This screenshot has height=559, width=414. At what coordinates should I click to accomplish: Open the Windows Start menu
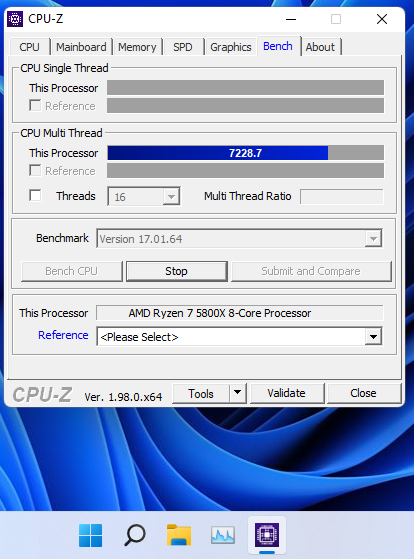[x=90, y=535]
